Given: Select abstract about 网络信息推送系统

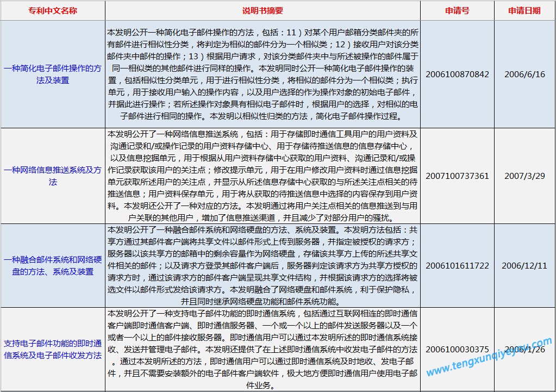Looking at the screenshot, I should [x=263, y=176].
